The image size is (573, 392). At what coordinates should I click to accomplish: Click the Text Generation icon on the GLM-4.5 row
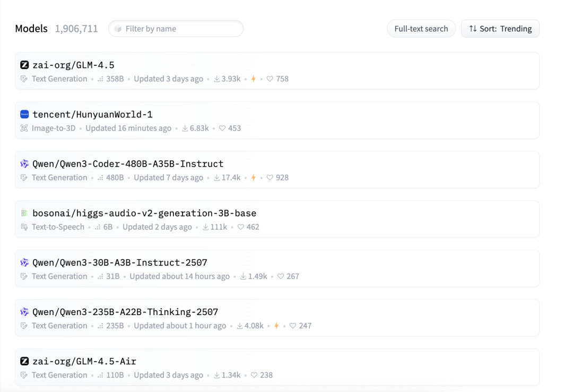(24, 79)
